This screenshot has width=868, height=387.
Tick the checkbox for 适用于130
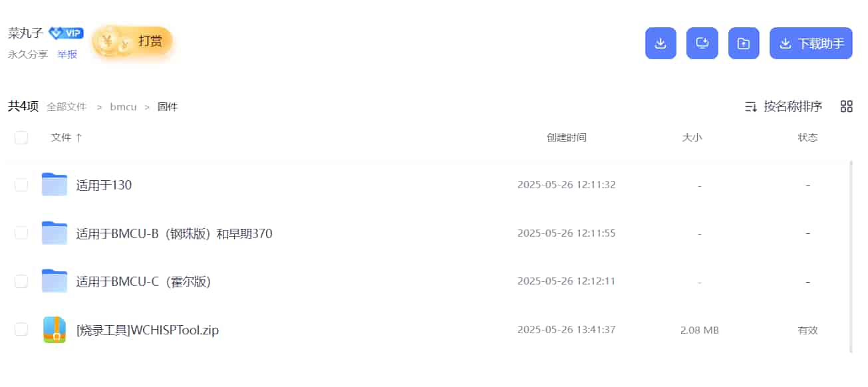[21, 185]
